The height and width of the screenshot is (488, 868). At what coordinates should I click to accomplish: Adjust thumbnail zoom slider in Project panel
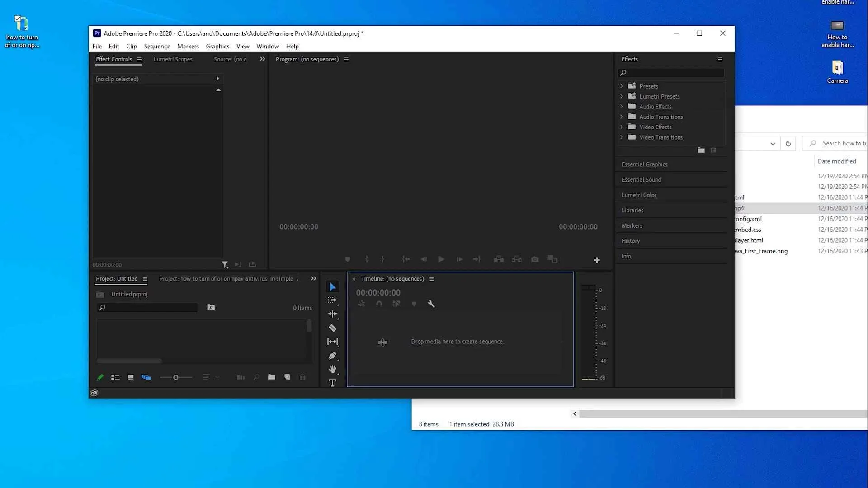[176, 377]
